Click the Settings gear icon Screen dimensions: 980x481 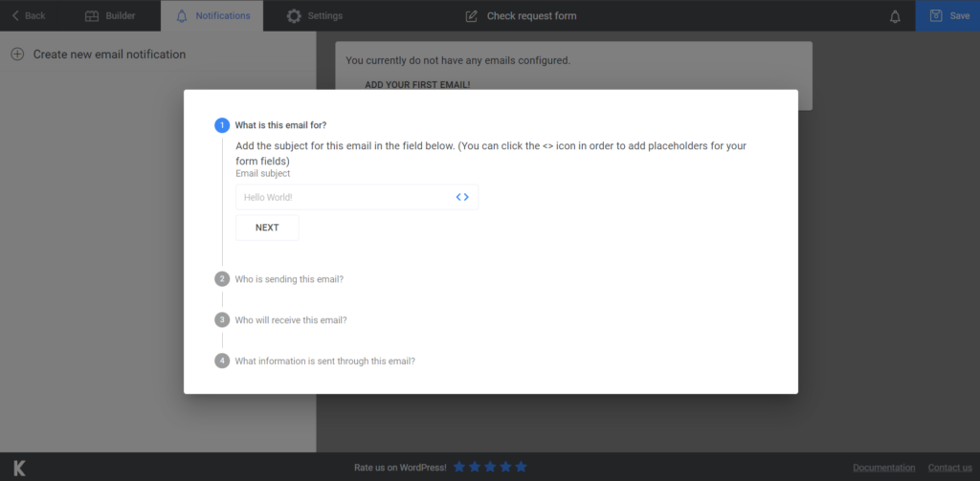(294, 16)
